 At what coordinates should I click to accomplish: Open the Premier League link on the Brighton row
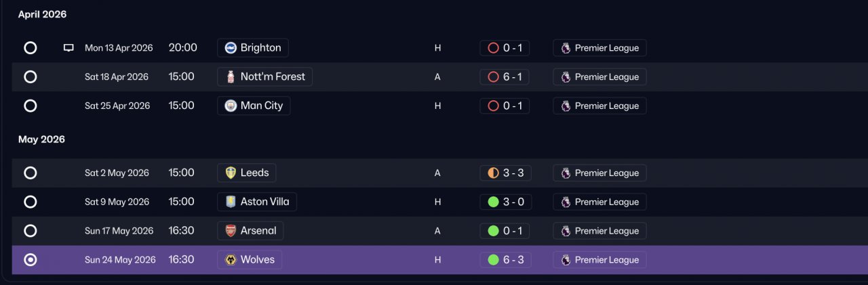click(599, 48)
